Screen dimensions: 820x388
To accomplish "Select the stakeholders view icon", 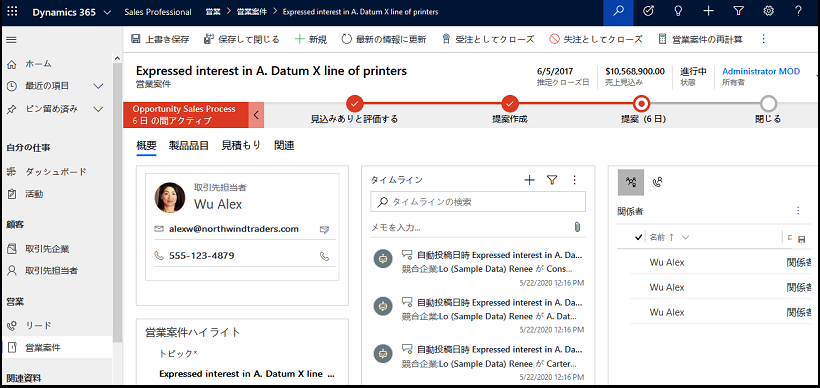I will (x=631, y=182).
